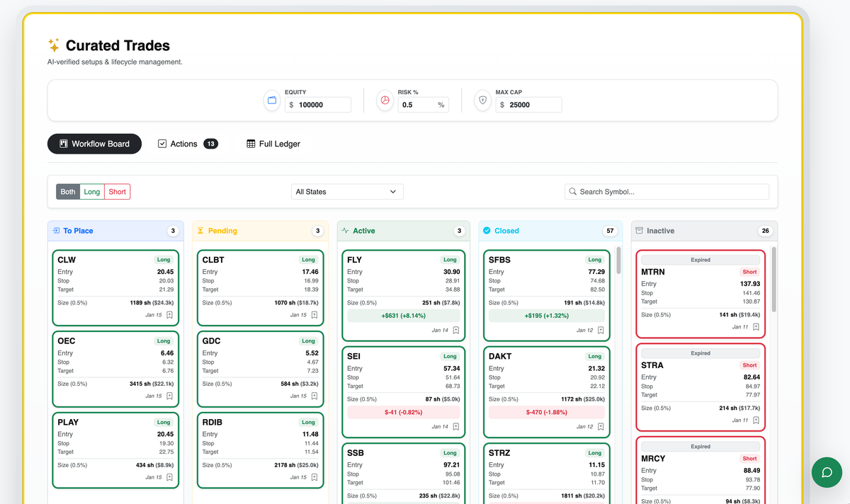
Task: Expand the bookmark options on the SEI card
Action: (458, 425)
